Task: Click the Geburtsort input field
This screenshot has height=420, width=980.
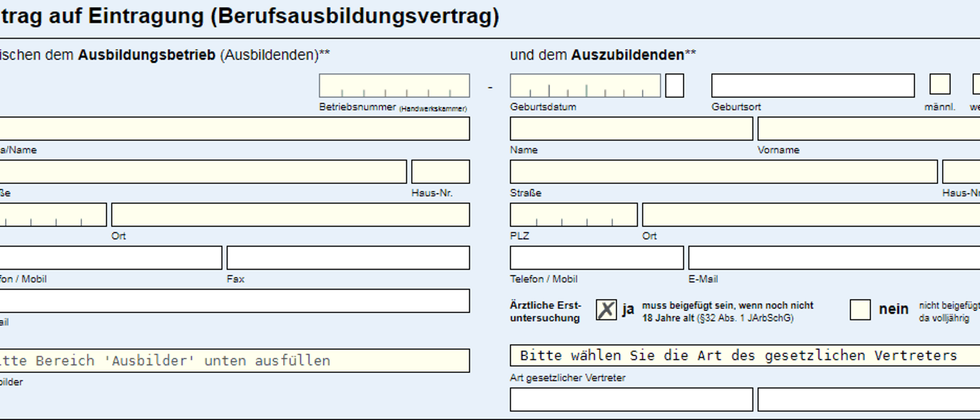Action: coord(813,86)
